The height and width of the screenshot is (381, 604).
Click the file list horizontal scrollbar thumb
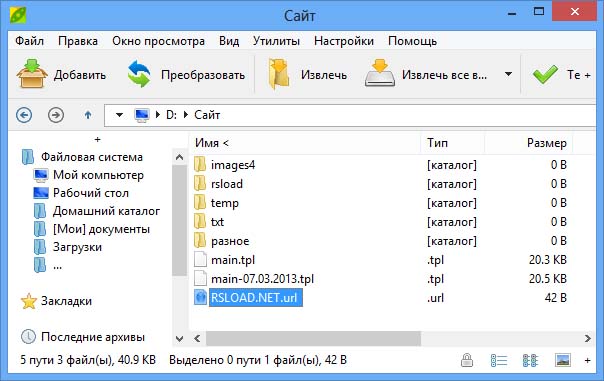[313, 338]
